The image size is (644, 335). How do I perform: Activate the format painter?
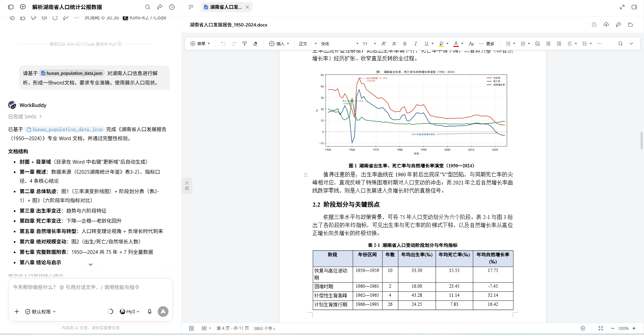pyautogui.click(x=245, y=44)
